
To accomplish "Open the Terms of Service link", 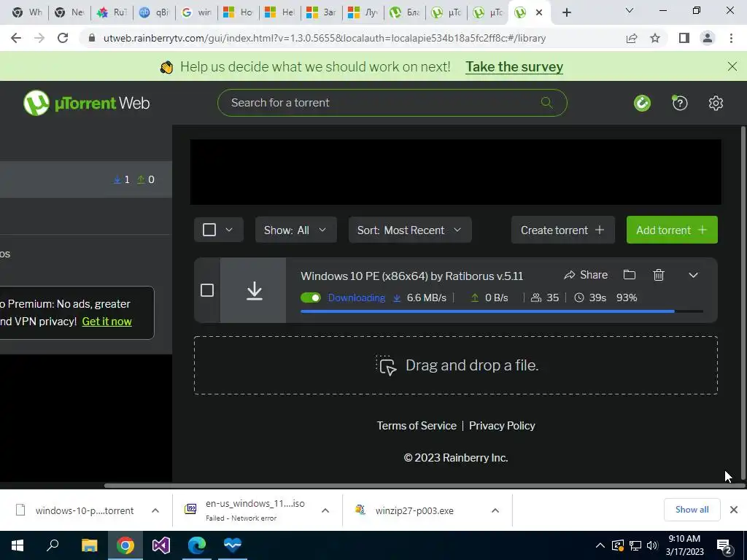I will (417, 426).
